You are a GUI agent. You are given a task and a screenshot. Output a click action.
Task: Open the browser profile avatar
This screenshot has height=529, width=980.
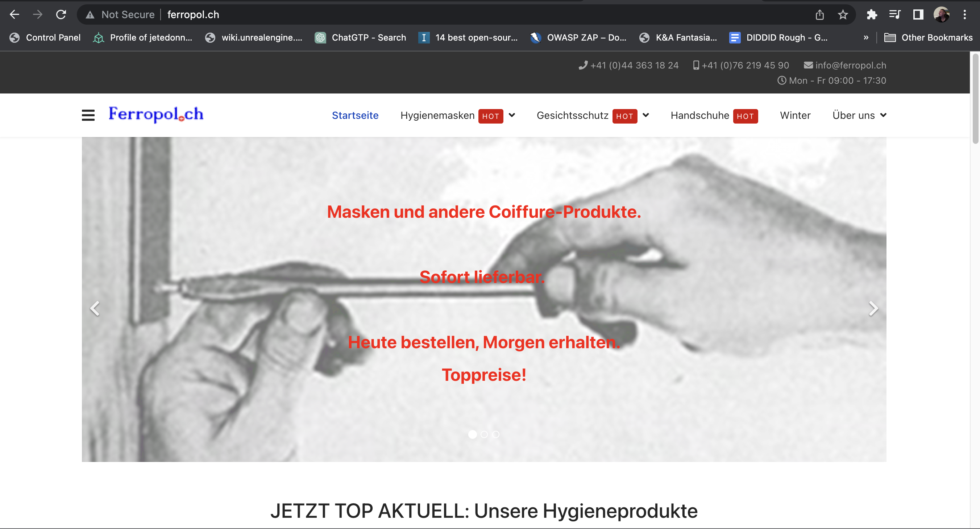coord(942,14)
